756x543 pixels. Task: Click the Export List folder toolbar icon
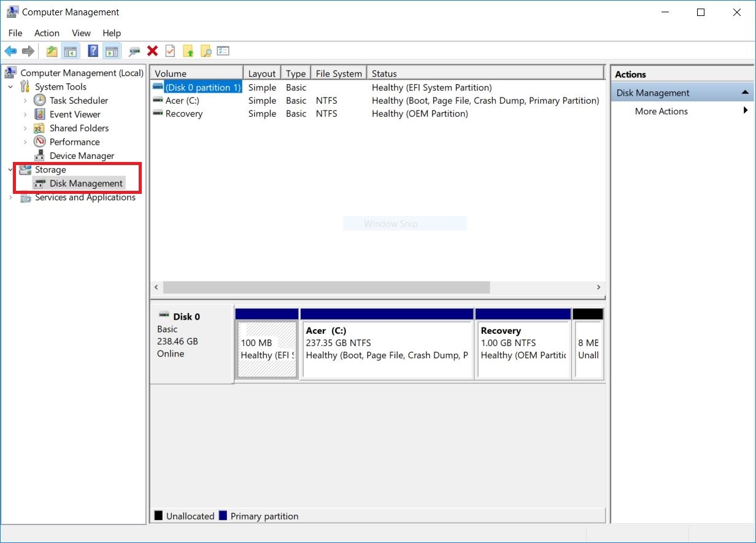[188, 51]
